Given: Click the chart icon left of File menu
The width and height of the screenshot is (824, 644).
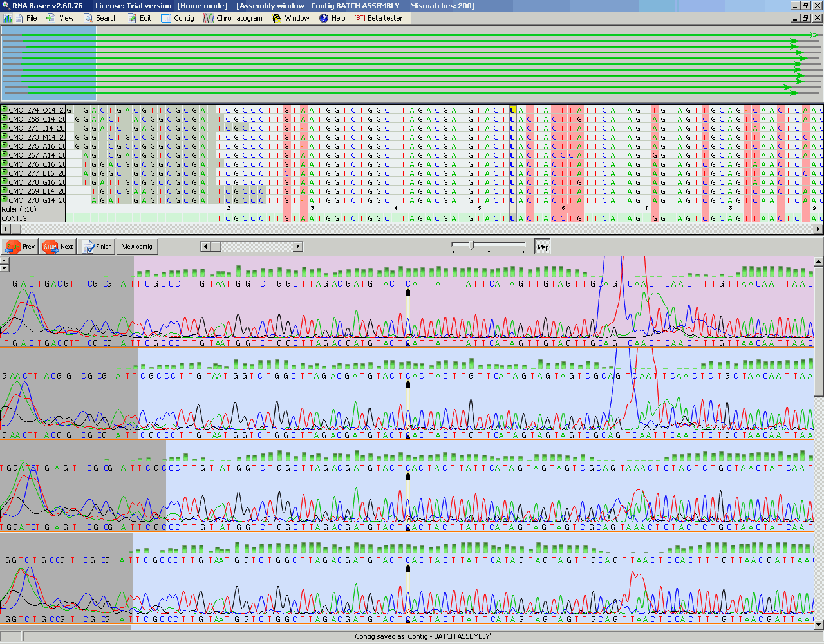Looking at the screenshot, I should (8, 18).
